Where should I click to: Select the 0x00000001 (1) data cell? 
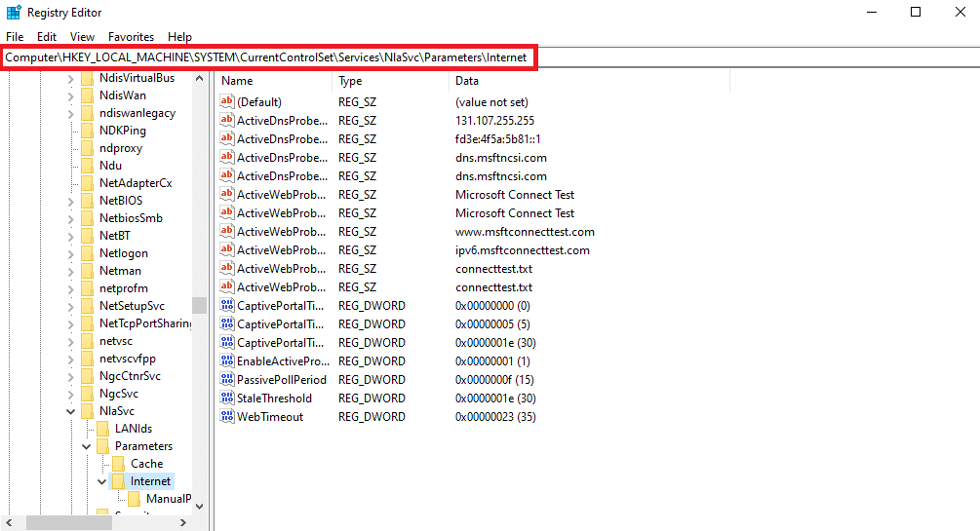click(492, 360)
